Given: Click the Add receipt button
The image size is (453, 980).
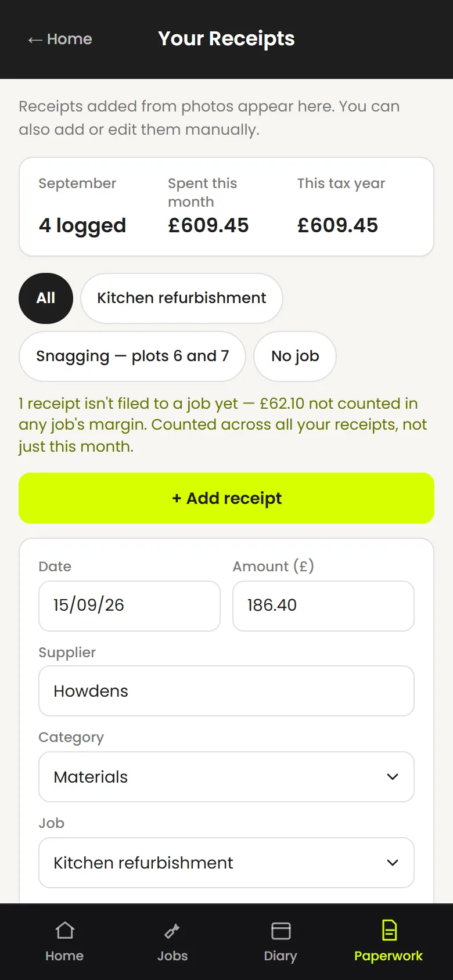Looking at the screenshot, I should point(227,498).
